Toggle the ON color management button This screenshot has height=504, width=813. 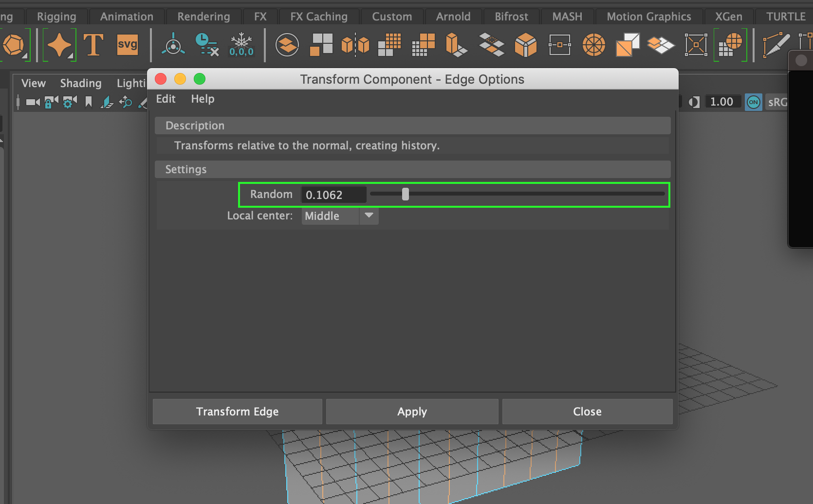753,102
